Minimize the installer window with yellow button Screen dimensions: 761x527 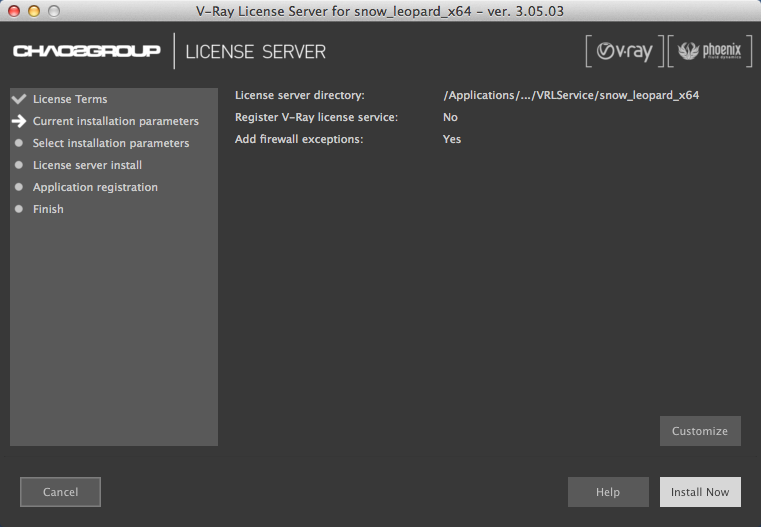click(32, 10)
